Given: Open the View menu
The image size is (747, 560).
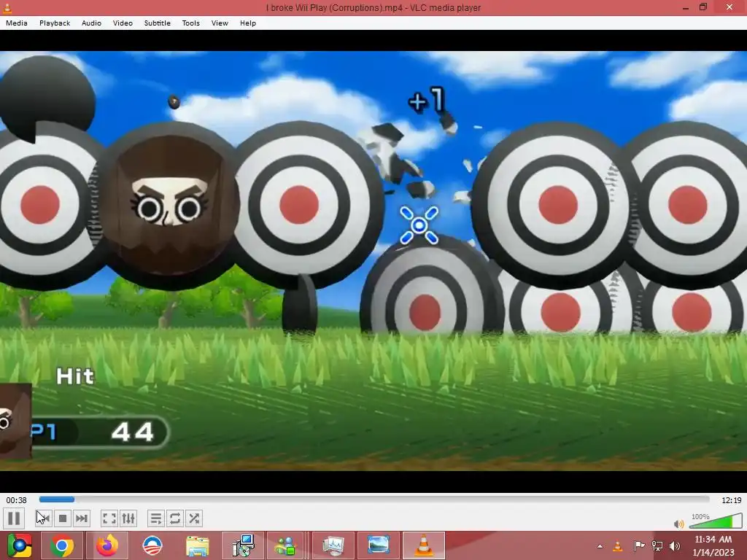Looking at the screenshot, I should (x=220, y=23).
